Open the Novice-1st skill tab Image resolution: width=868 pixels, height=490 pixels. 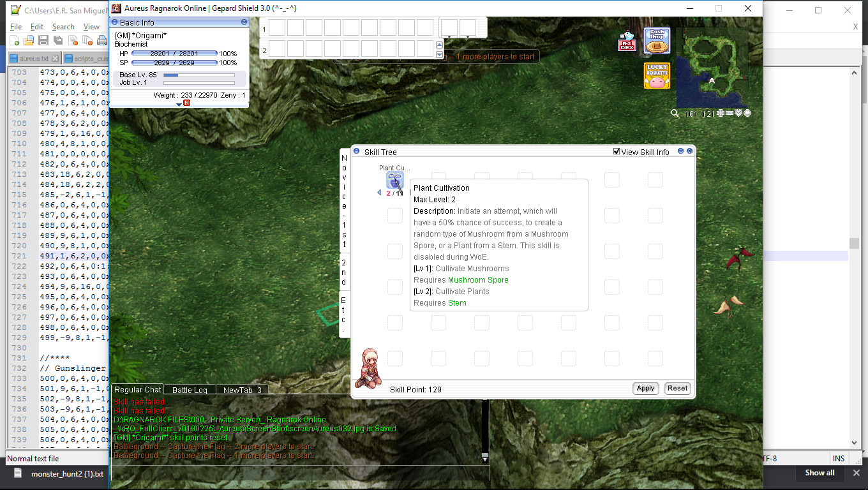point(344,201)
